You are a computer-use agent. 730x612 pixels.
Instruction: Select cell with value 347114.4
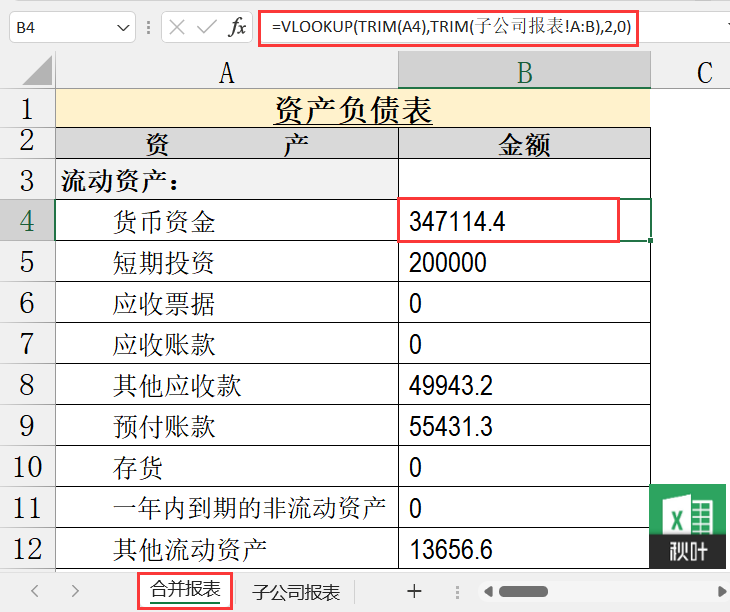point(524,220)
